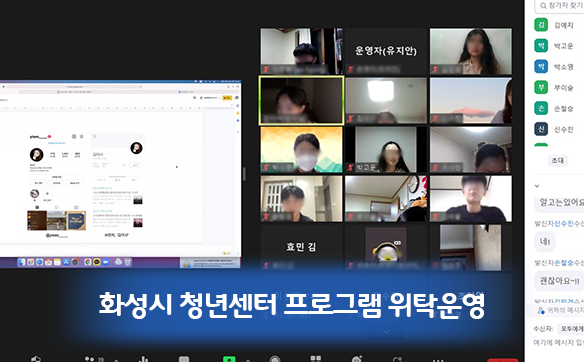
Task: Click the shared browser address bar
Action: pos(74,87)
